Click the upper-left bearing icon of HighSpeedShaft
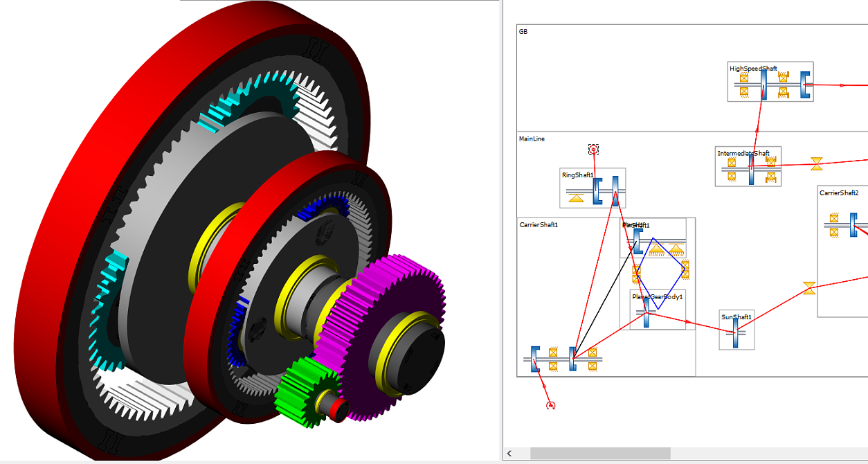The image size is (868, 464). click(744, 78)
